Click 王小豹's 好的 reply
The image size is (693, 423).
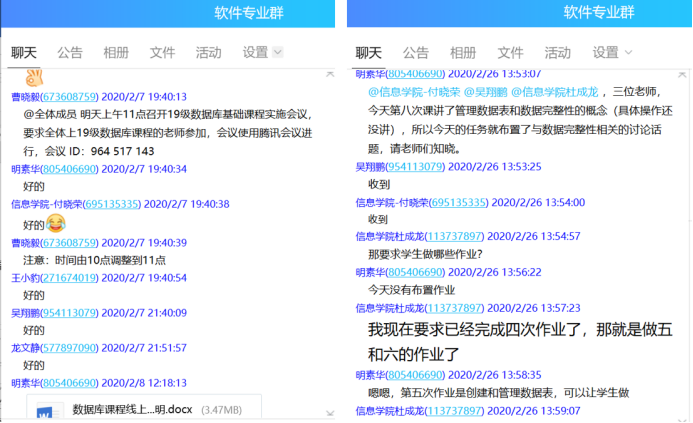coord(34,295)
